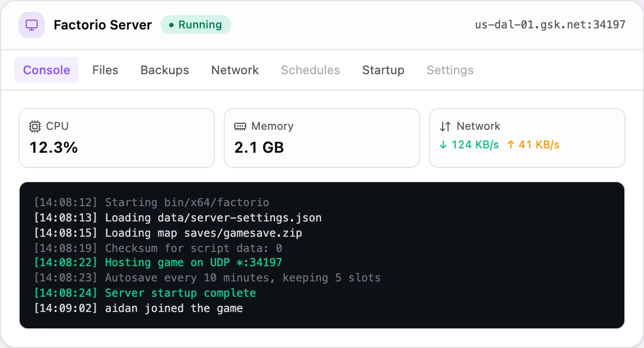This screenshot has width=644, height=348.
Task: Switch to the Files tab
Action: coord(105,70)
